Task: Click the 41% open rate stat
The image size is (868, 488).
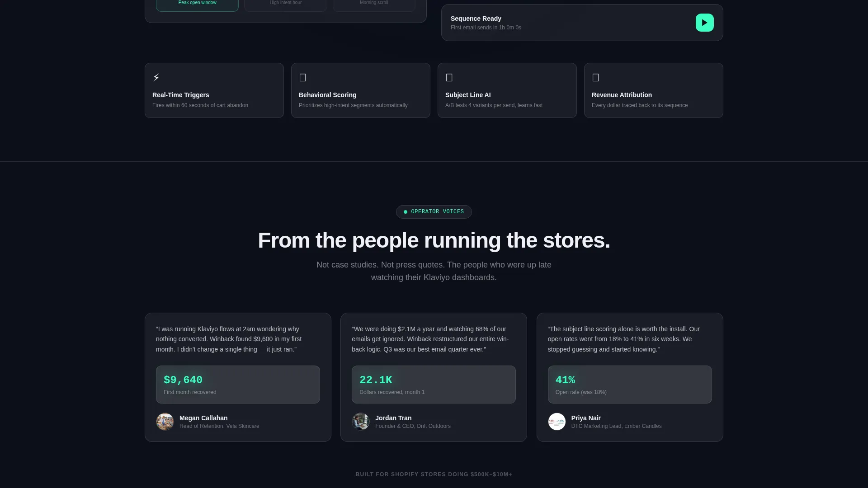Action: coord(630,385)
